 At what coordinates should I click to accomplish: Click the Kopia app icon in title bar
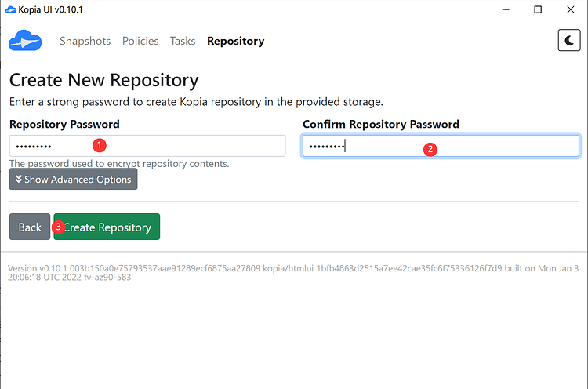(11, 9)
